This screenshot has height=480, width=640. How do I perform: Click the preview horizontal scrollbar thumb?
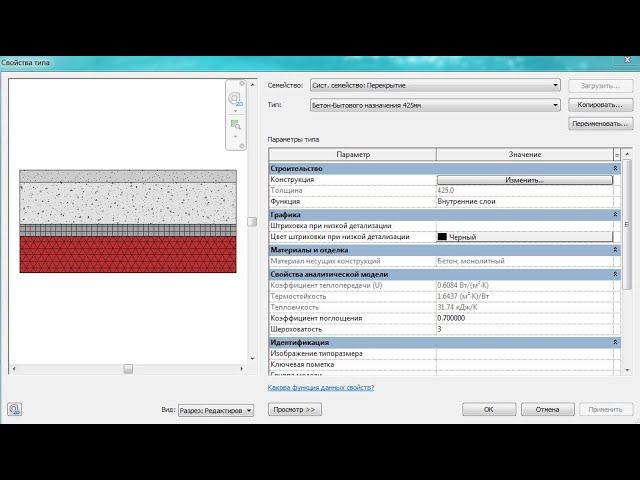pyautogui.click(x=128, y=369)
